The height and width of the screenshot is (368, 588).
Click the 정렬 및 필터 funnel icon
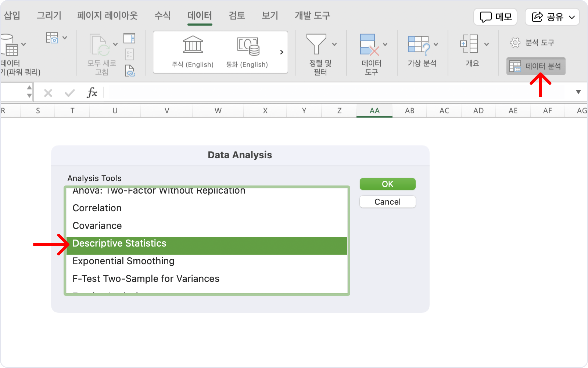316,44
